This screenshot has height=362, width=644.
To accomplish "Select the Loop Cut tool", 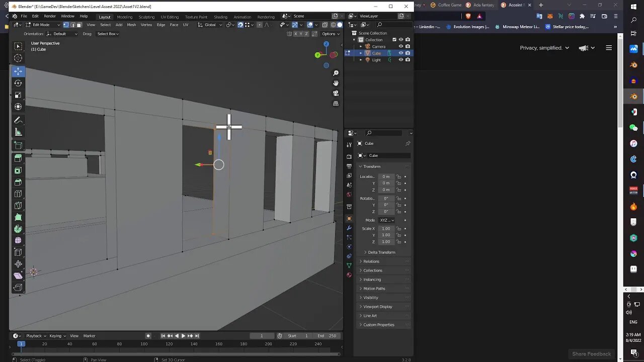I will click(x=18, y=194).
